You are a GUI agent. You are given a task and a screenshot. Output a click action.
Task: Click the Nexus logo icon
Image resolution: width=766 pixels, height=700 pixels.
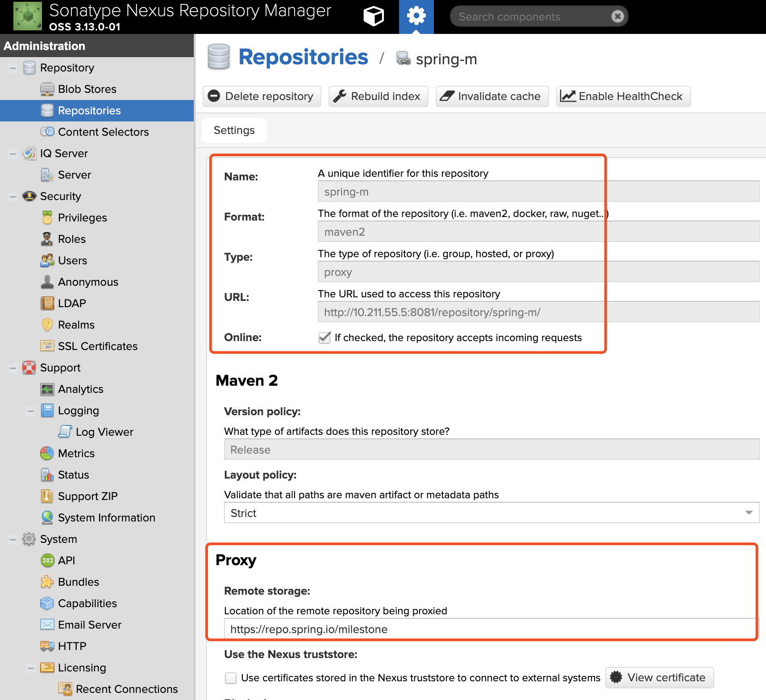tap(28, 16)
